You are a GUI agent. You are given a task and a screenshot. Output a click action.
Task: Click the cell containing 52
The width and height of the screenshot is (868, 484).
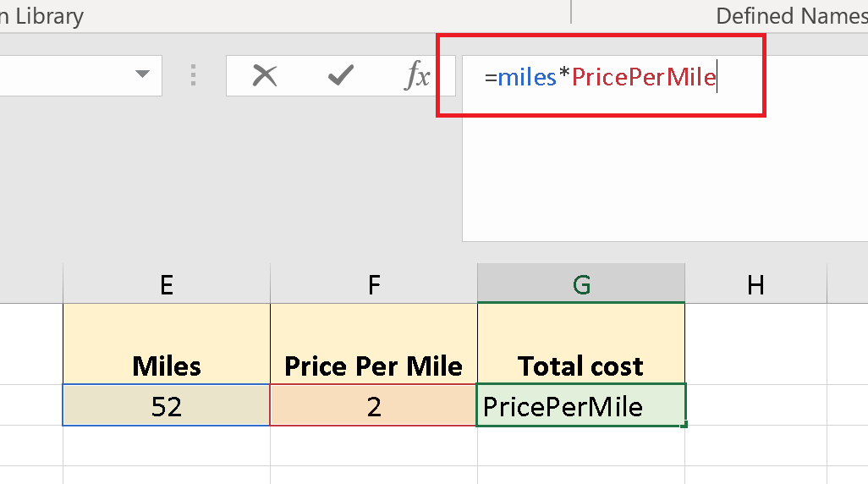(167, 407)
